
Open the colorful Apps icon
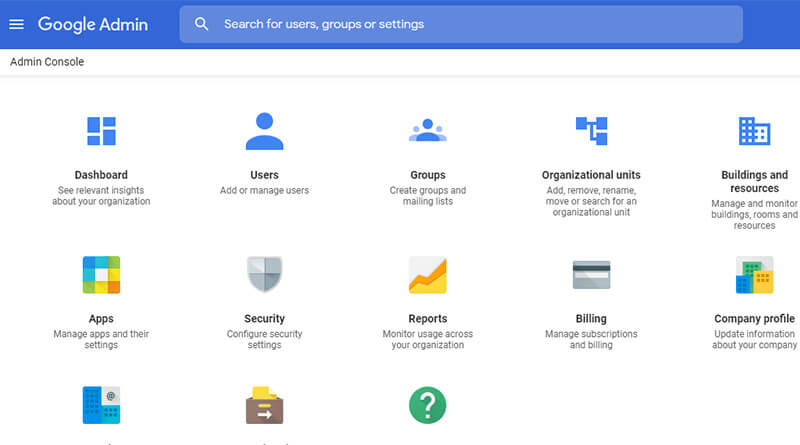[101, 275]
